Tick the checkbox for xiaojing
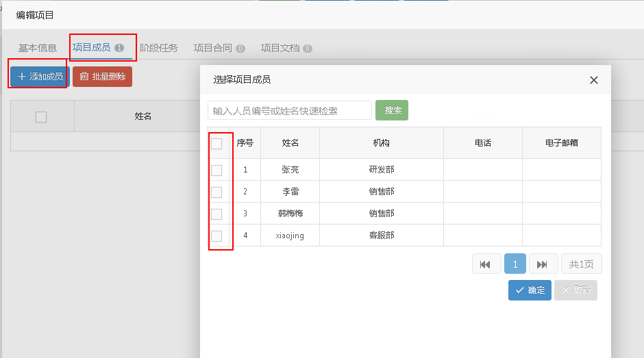The image size is (644, 358). 216,235
